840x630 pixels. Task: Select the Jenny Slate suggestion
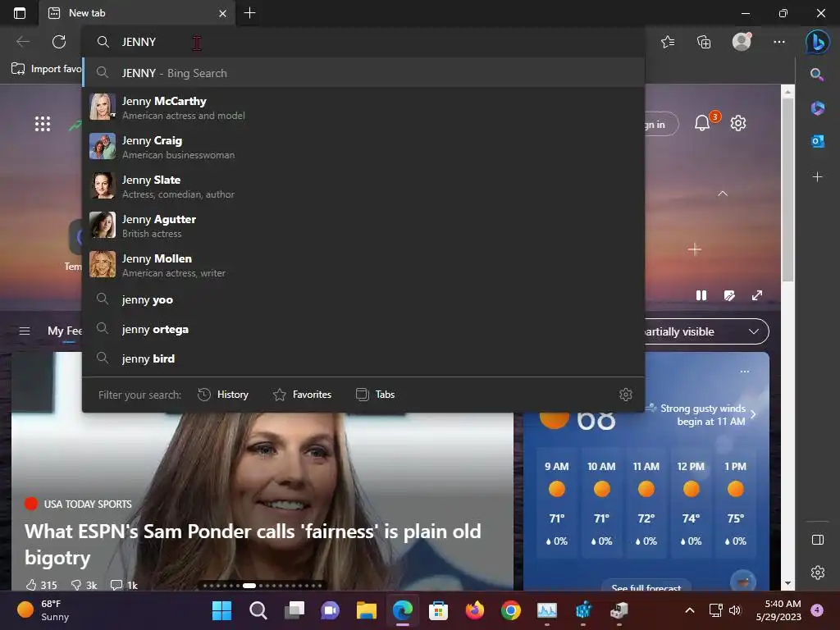click(363, 186)
